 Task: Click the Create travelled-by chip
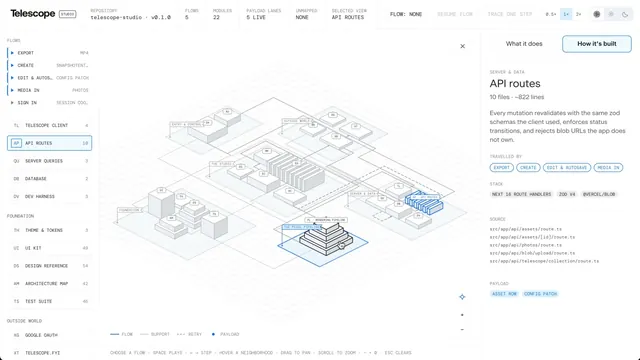pyautogui.click(x=528, y=167)
